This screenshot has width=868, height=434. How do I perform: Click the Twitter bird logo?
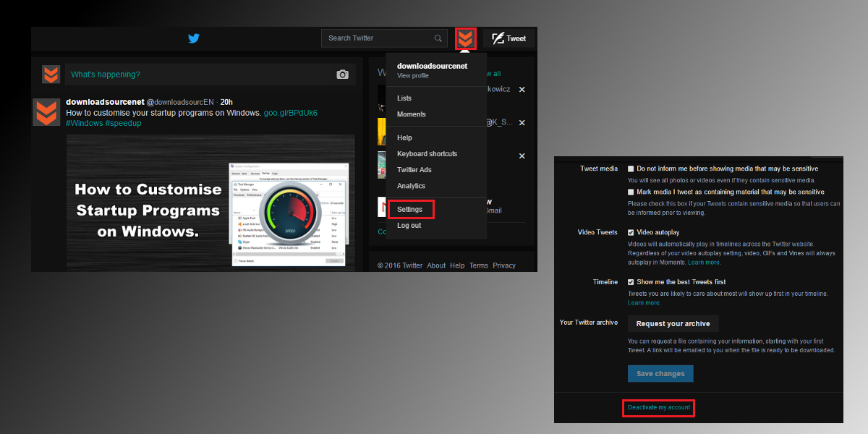(193, 38)
